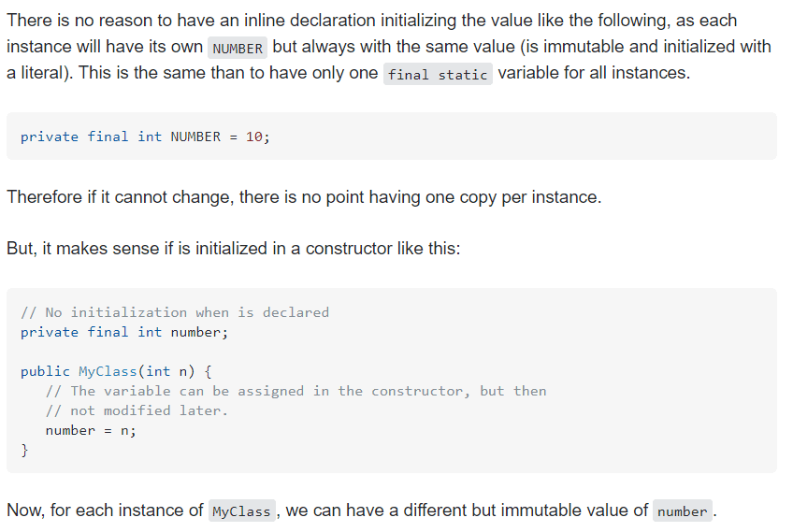Click the inline NUMBER code in first paragraph
This screenshot has width=793, height=532.
click(x=238, y=48)
